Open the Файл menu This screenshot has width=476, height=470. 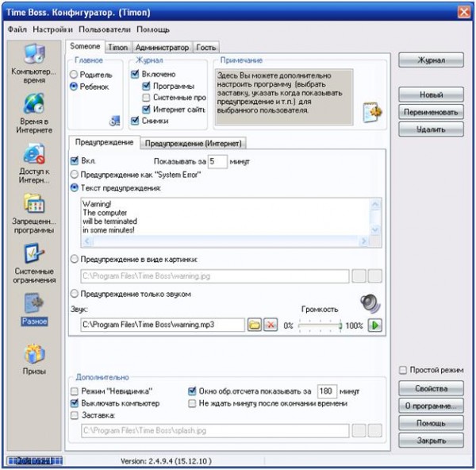17,29
